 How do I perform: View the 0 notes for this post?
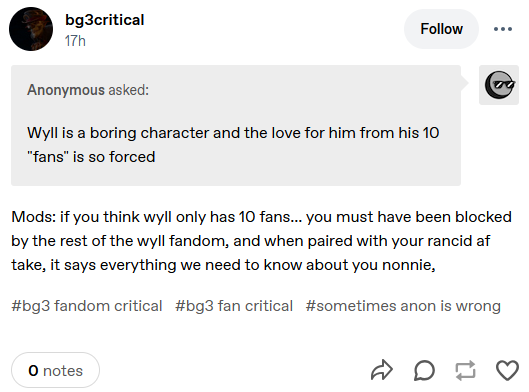(x=55, y=370)
